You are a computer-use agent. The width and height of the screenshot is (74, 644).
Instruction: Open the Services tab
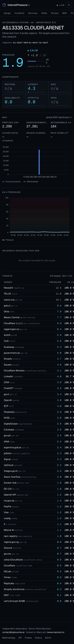tap(33, 13)
